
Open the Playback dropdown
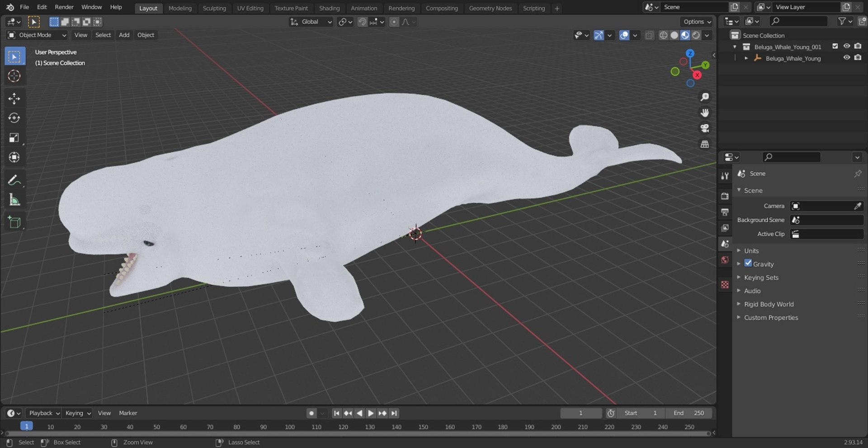[44, 413]
